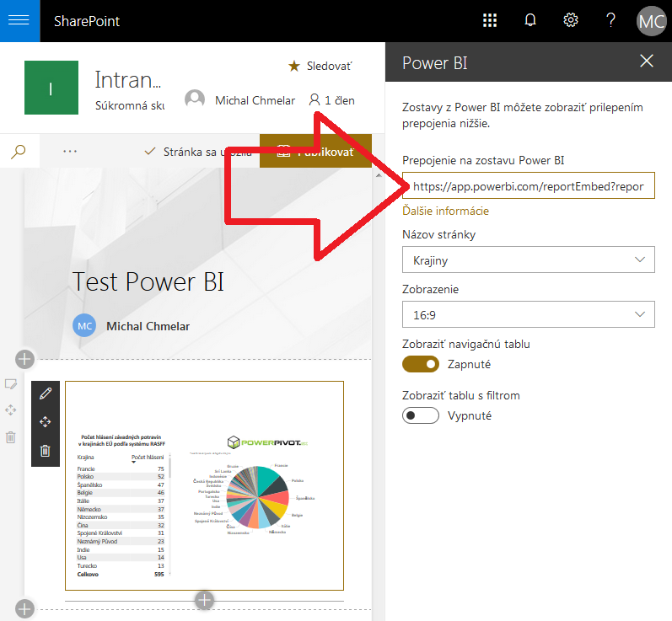Screen dimensions: 672x621
Task: Expand the Zobrazenie 16:9 dropdown
Action: (x=529, y=314)
